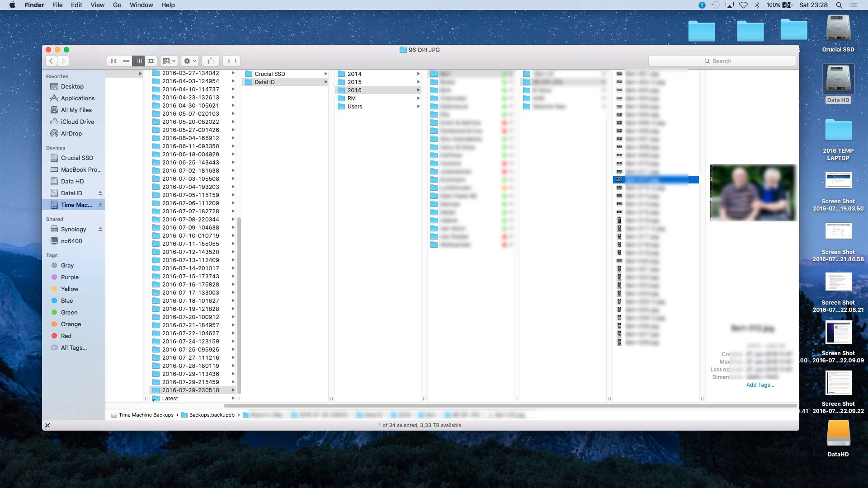
Task: Eject the Synology shared server
Action: (100, 229)
